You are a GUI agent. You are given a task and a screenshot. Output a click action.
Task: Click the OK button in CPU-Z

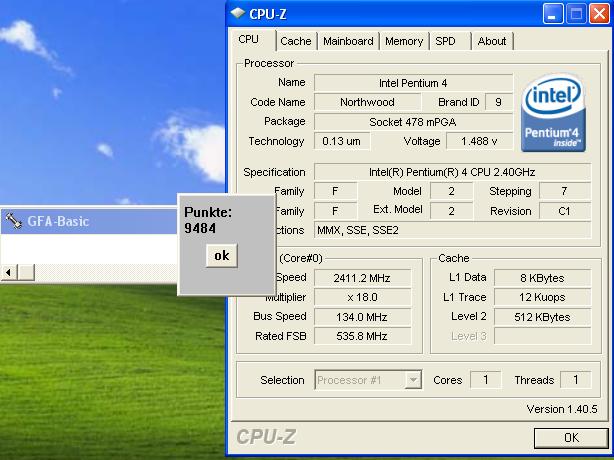click(x=571, y=438)
